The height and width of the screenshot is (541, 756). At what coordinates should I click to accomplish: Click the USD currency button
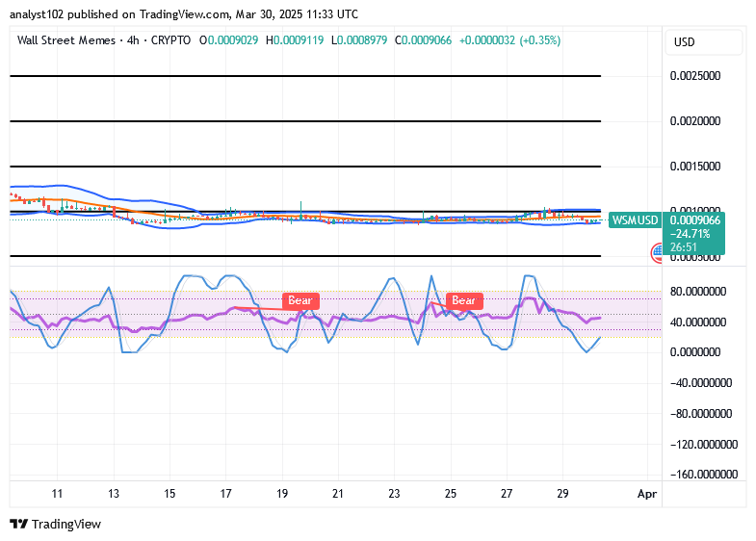click(703, 42)
